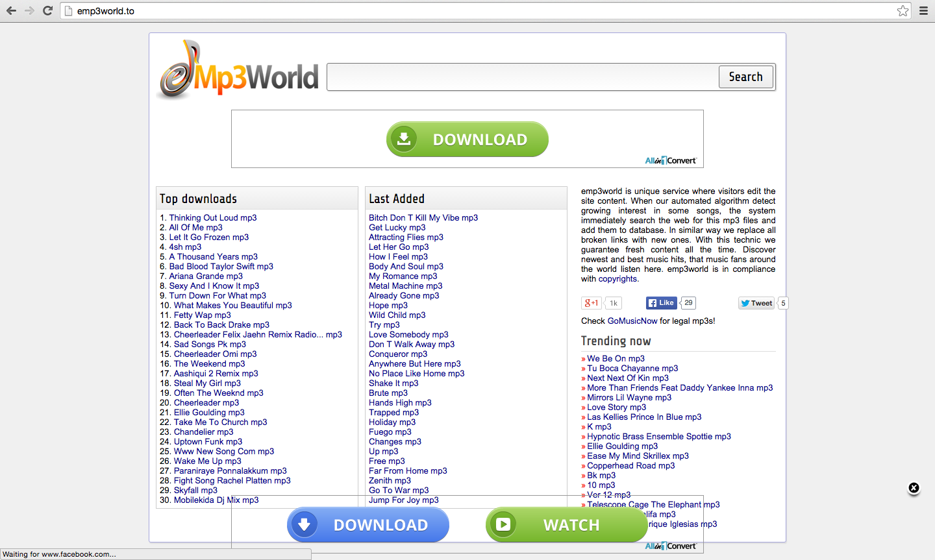935x560 pixels.
Task: Click the eMp3World logo
Action: [238, 71]
